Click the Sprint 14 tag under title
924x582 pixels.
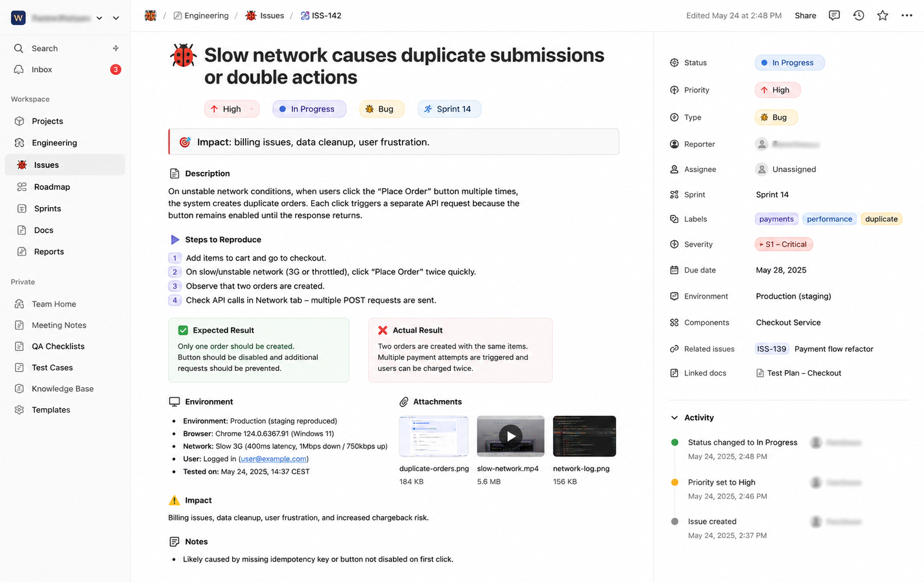pos(449,109)
